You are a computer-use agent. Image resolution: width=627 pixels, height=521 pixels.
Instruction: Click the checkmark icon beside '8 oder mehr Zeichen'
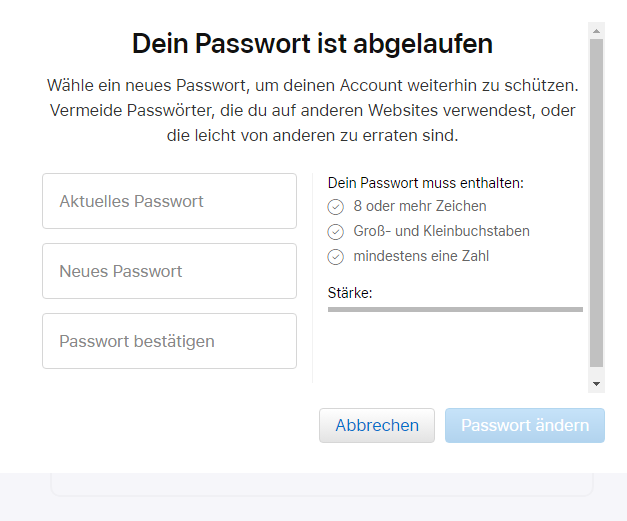click(x=336, y=207)
